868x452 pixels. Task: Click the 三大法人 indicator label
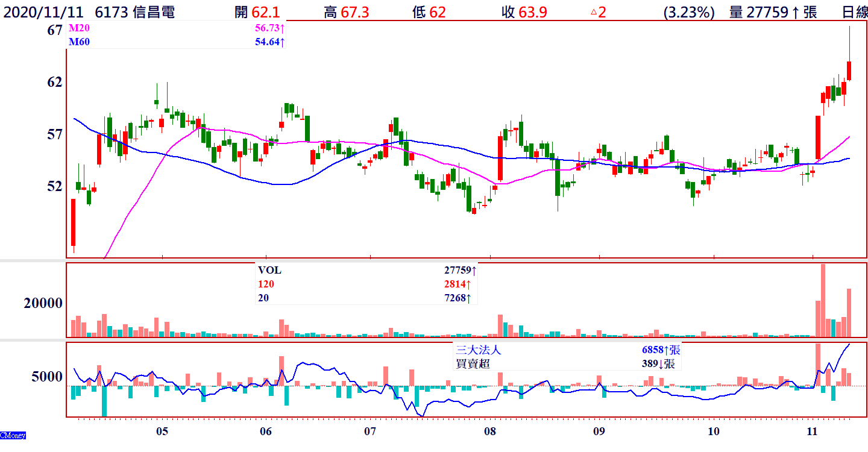coord(479,350)
